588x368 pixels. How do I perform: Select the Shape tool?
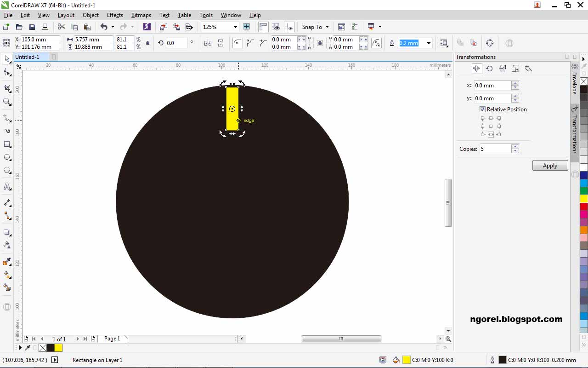click(x=6, y=72)
